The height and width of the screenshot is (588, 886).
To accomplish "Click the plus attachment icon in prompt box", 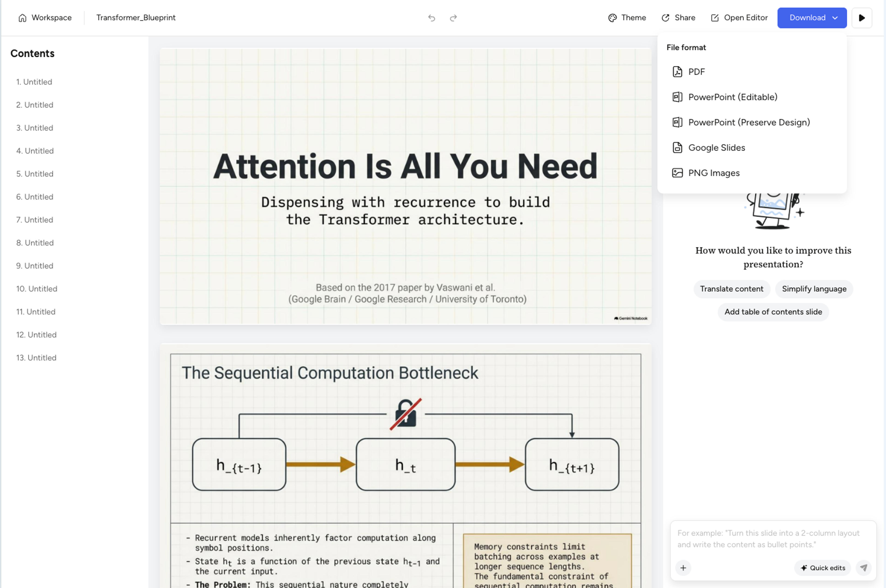I will point(683,568).
